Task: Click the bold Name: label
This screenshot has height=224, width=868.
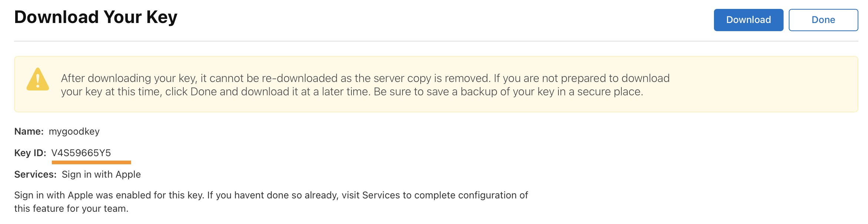Action: click(29, 131)
